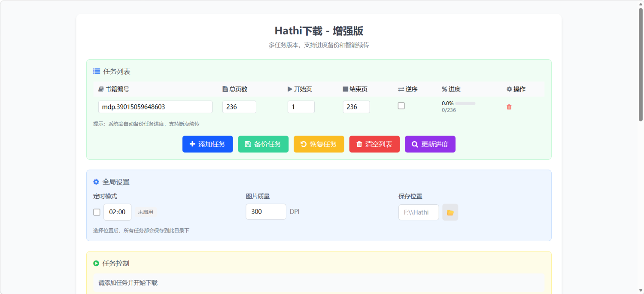Viewport: 644px width, 294px height.
Task: Delete the mdp.39015059648603 task via trash icon
Action: pos(509,107)
